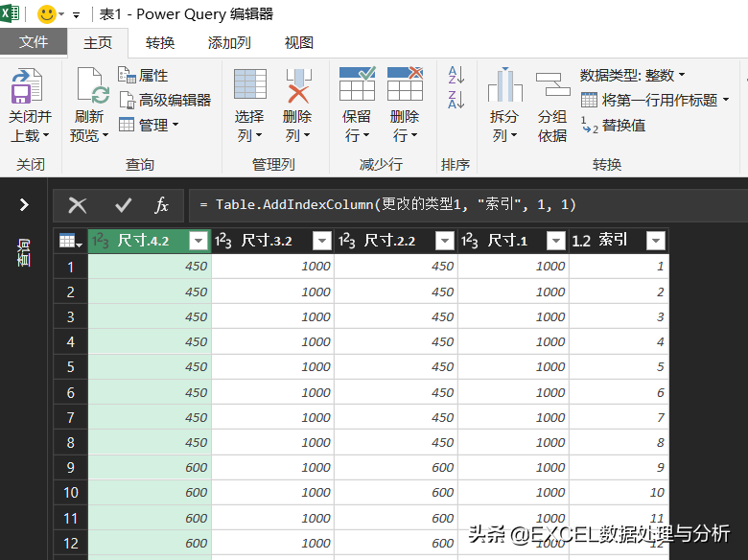
Task: Switch to the 主页 ribbon tab
Action: click(98, 43)
